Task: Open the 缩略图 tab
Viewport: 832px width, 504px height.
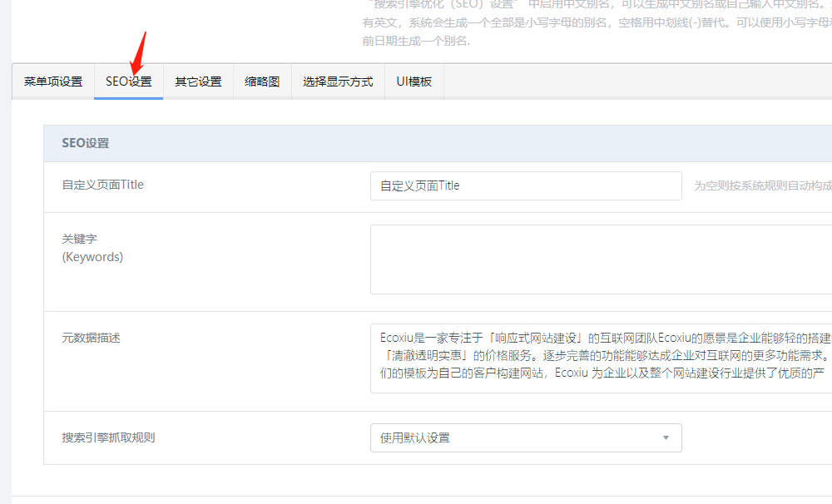Action: [262, 82]
